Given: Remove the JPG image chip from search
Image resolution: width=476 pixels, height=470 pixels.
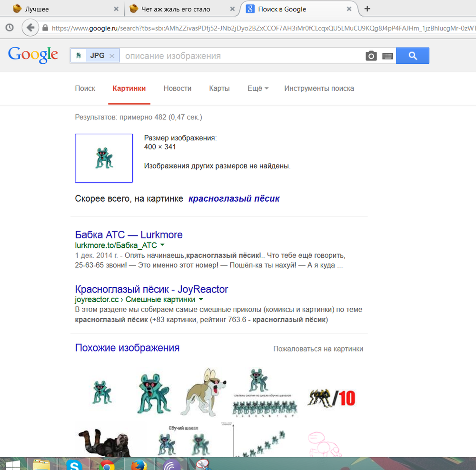Looking at the screenshot, I should click(112, 56).
